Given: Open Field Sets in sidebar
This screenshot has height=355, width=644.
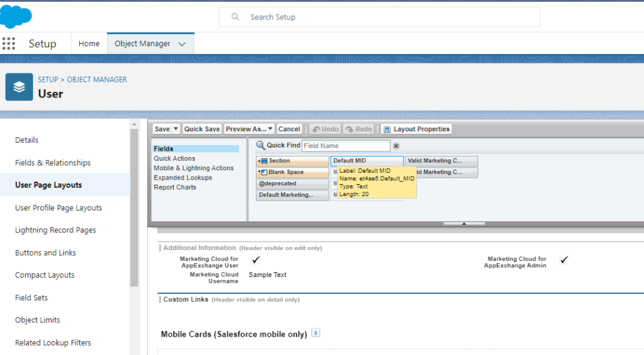Looking at the screenshot, I should 31,298.
